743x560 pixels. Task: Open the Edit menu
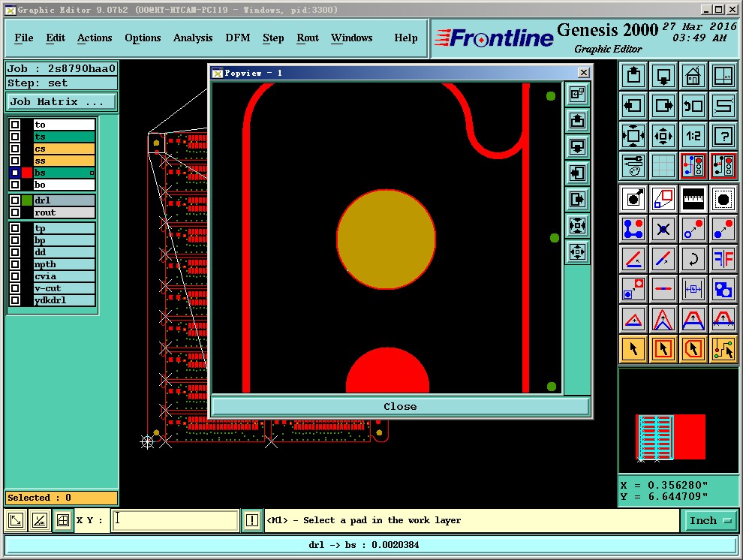coord(56,38)
